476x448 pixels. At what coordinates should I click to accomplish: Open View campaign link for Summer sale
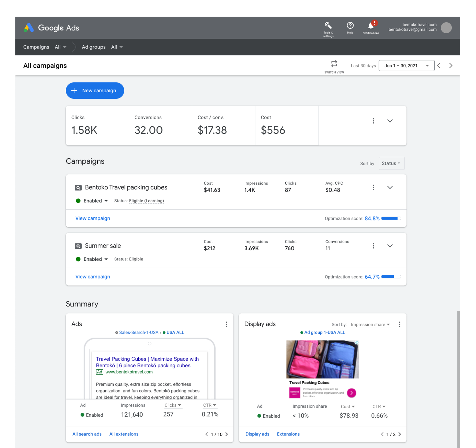click(93, 277)
